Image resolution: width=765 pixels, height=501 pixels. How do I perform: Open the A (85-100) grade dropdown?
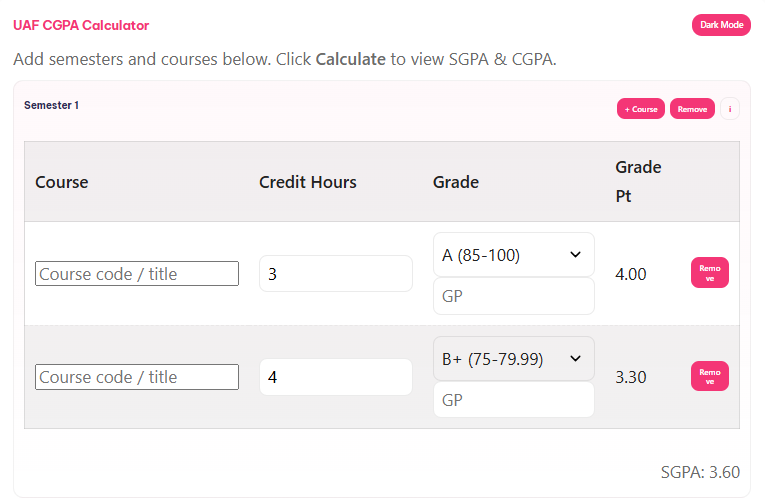pyautogui.click(x=513, y=255)
